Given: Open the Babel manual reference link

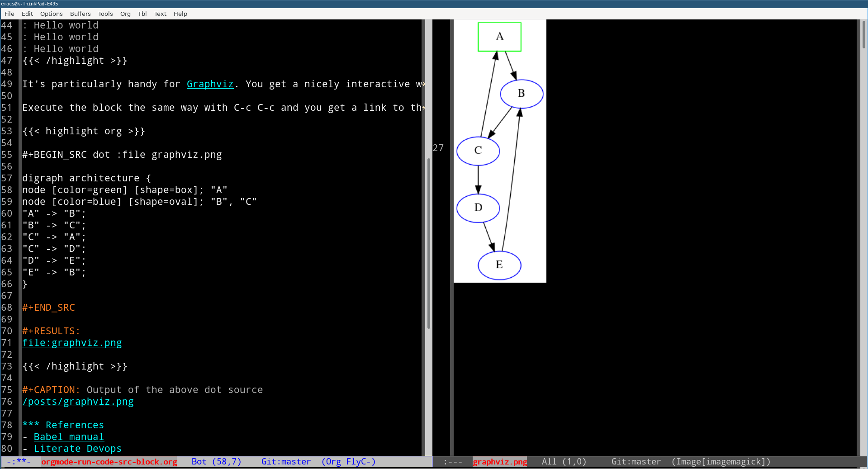Looking at the screenshot, I should [69, 437].
